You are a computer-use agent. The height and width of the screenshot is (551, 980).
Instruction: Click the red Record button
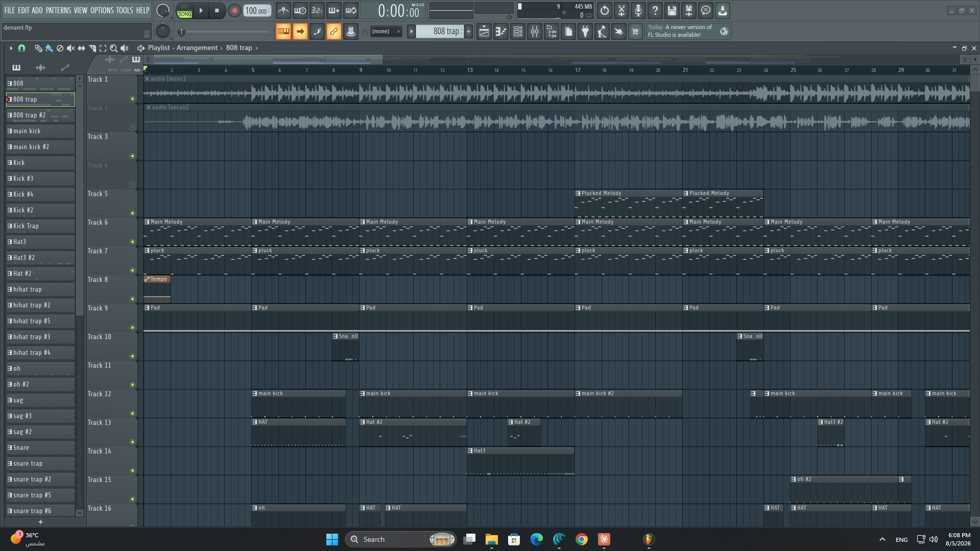(234, 10)
